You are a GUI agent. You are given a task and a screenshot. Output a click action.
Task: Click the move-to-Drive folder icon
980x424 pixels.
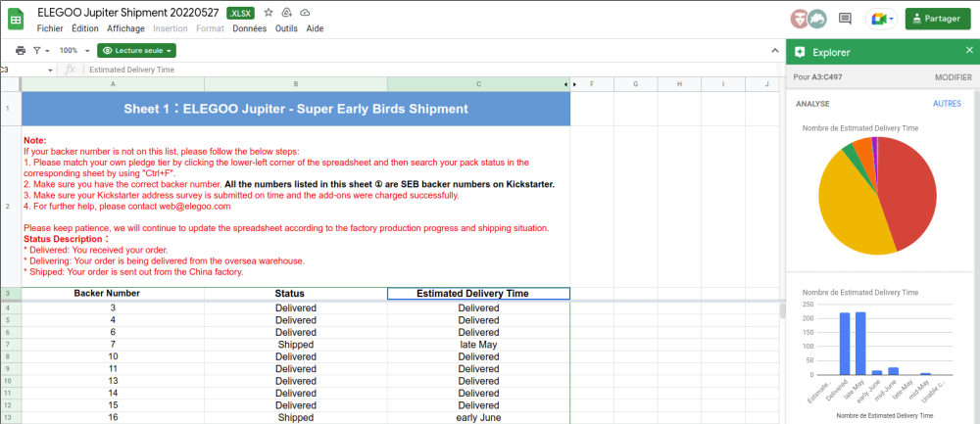287,13
